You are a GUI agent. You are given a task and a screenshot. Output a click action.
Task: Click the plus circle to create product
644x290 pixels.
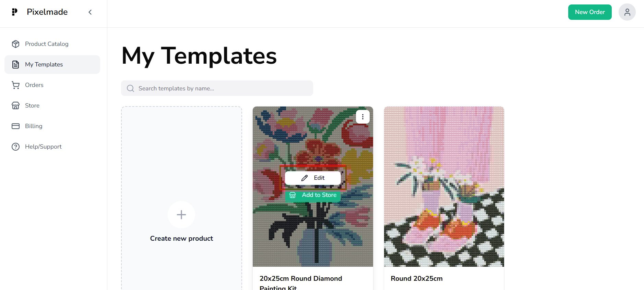click(181, 215)
